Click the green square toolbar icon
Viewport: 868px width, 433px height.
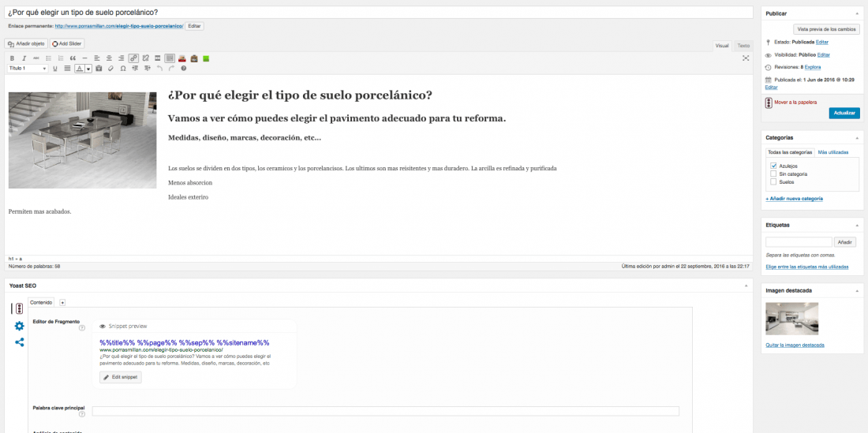pos(206,58)
